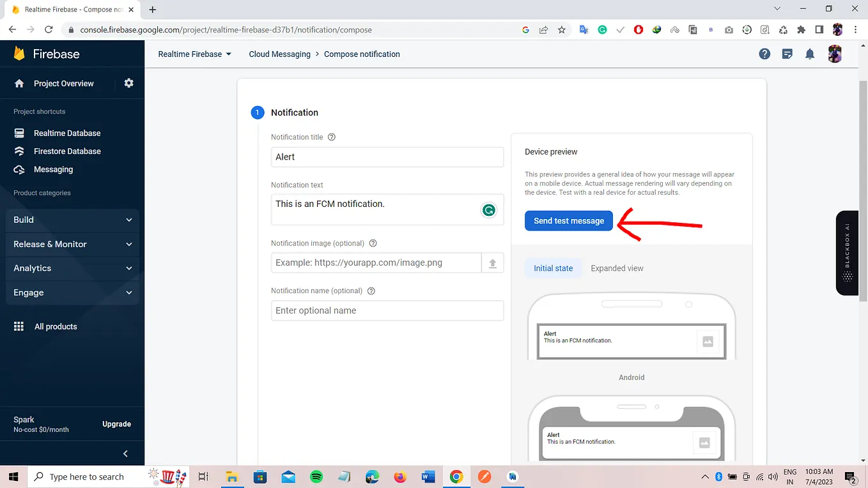Click the Grammarly icon in notification text field
868x488 pixels.
(x=489, y=210)
